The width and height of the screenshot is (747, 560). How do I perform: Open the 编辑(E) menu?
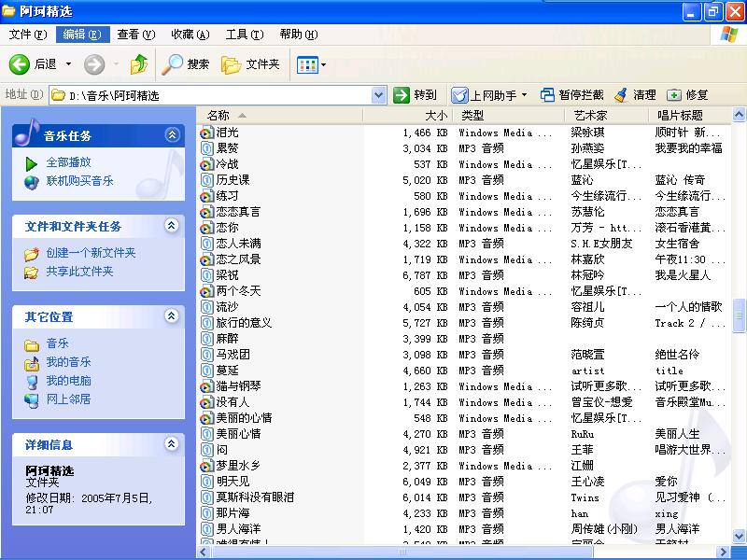pos(81,35)
